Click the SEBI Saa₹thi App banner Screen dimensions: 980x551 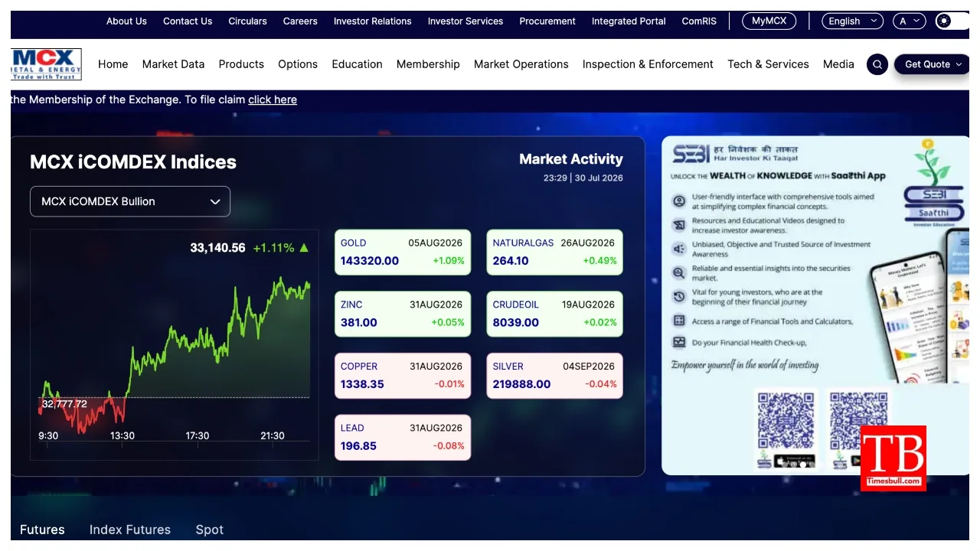(x=815, y=305)
